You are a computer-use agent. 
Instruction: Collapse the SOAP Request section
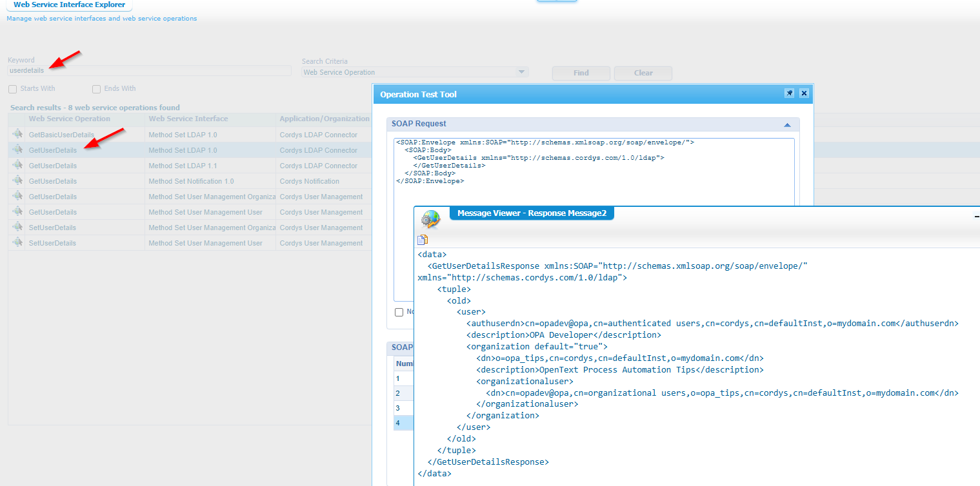(787, 124)
